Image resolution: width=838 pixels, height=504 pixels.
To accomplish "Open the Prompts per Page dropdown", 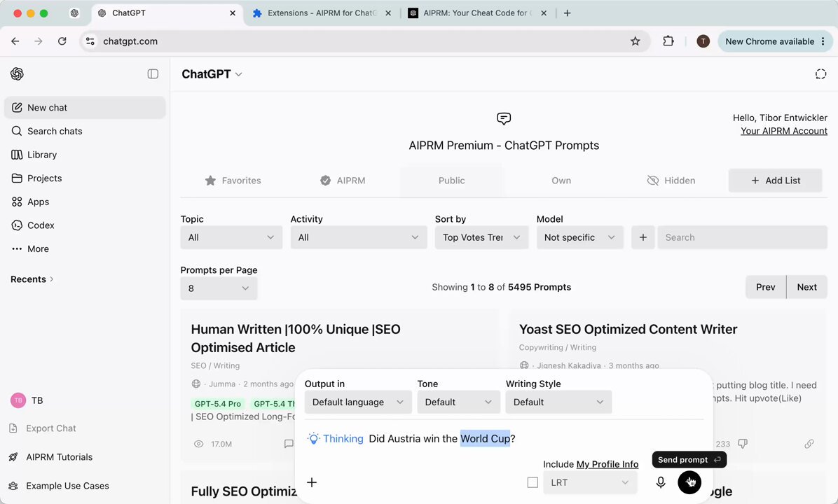I will click(219, 288).
